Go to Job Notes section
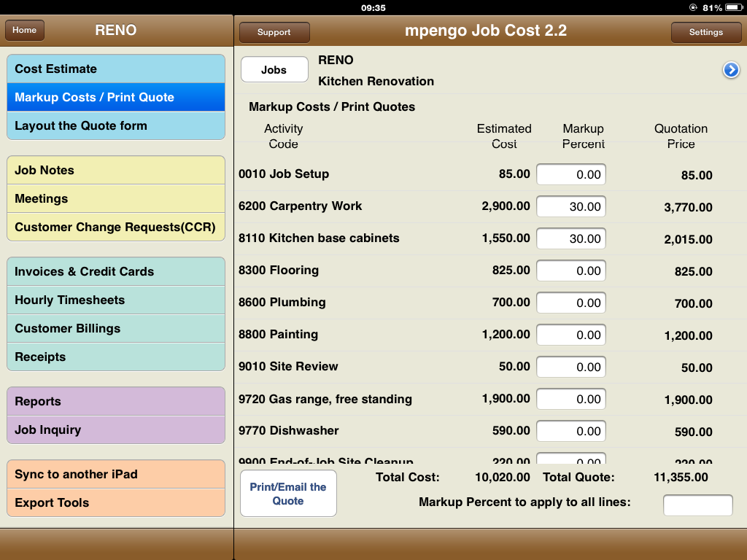The width and height of the screenshot is (747, 560). (116, 170)
